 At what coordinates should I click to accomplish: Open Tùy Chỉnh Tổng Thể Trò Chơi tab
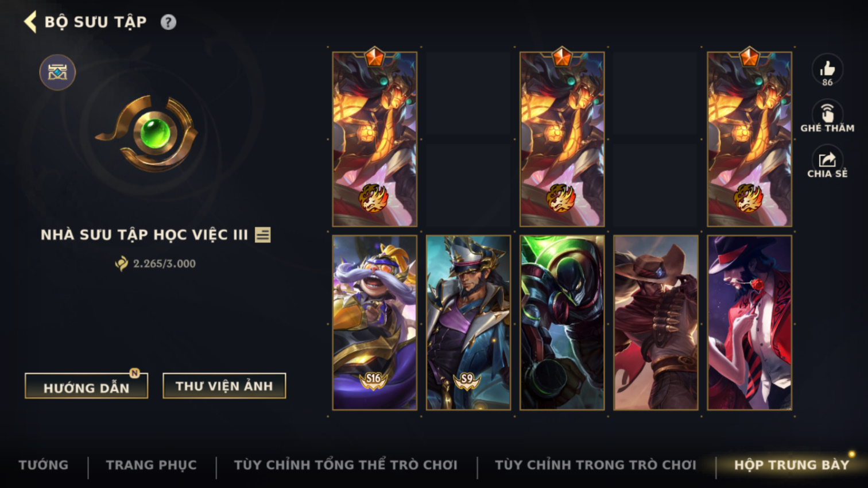[x=346, y=465]
